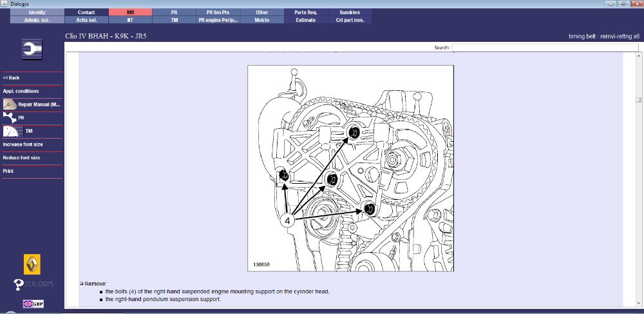Click the Renault diamond logo
The image size is (644, 314).
point(32,264)
